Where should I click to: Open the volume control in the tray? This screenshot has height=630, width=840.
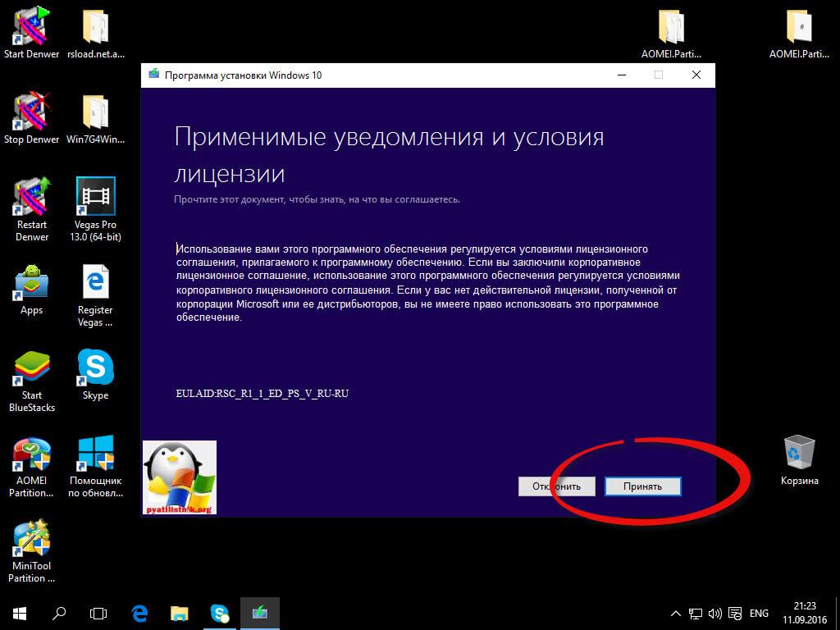(x=714, y=614)
